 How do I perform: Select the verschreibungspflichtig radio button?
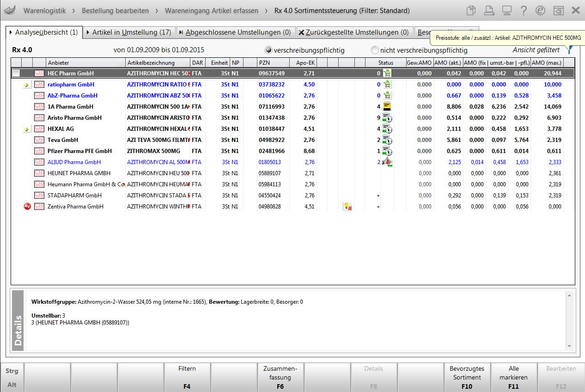click(x=268, y=50)
